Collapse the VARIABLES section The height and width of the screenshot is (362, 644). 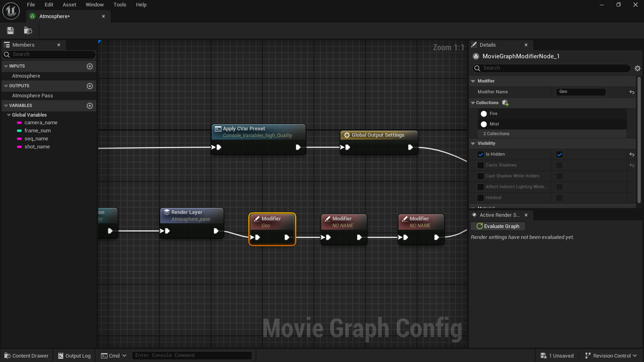tap(6, 106)
